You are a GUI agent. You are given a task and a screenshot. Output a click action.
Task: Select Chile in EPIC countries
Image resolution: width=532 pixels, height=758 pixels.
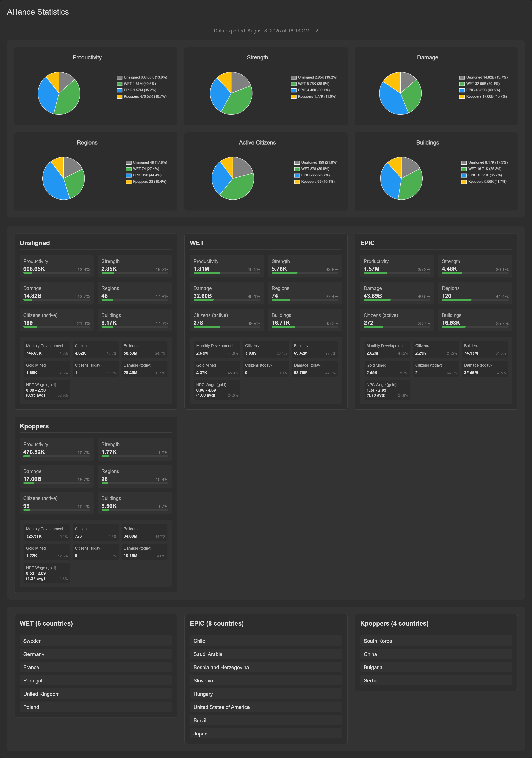266,641
